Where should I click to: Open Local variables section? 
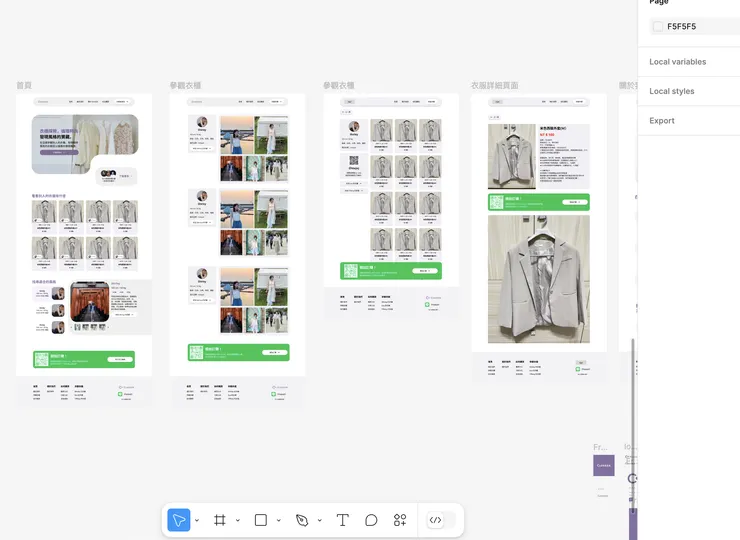click(678, 62)
